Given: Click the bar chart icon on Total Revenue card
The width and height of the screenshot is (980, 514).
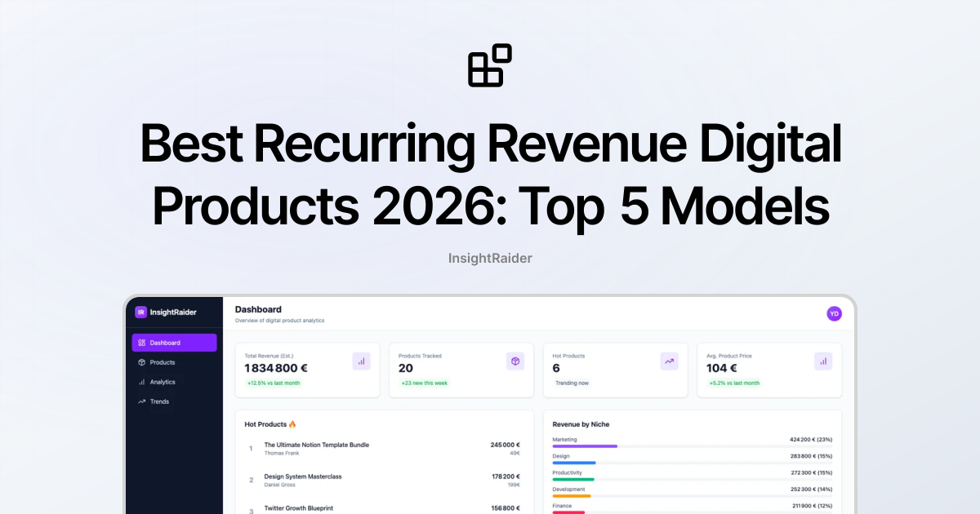Looking at the screenshot, I should click(362, 361).
